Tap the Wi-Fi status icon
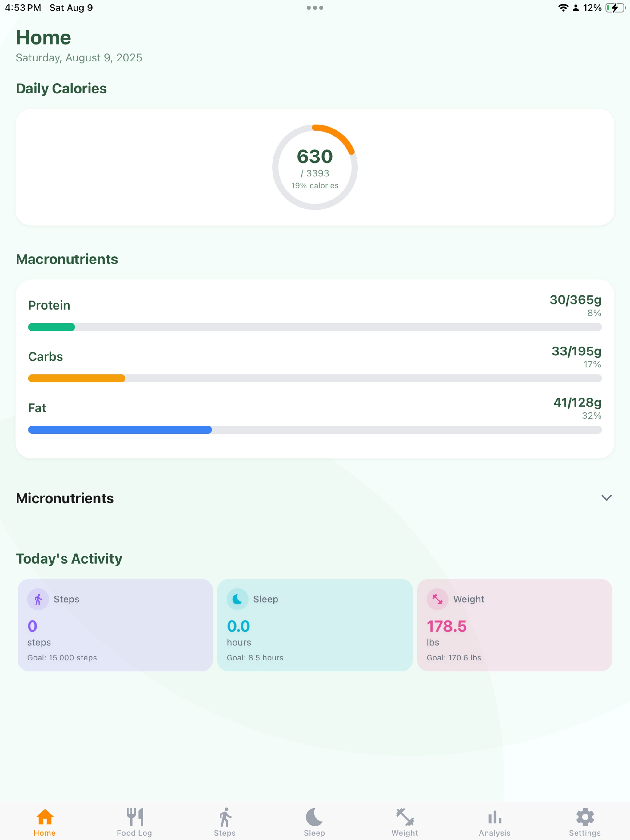 (x=563, y=8)
